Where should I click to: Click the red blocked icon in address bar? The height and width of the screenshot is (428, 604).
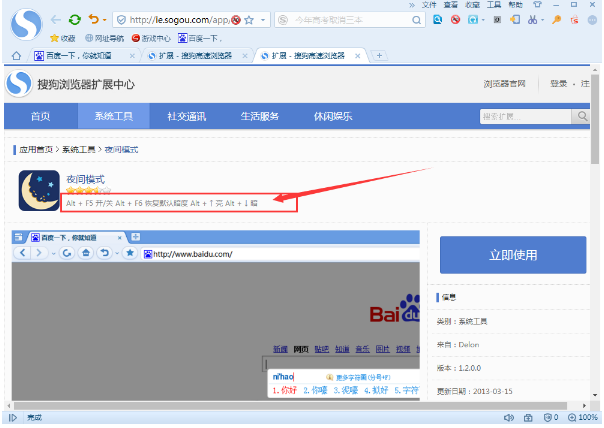coord(236,20)
